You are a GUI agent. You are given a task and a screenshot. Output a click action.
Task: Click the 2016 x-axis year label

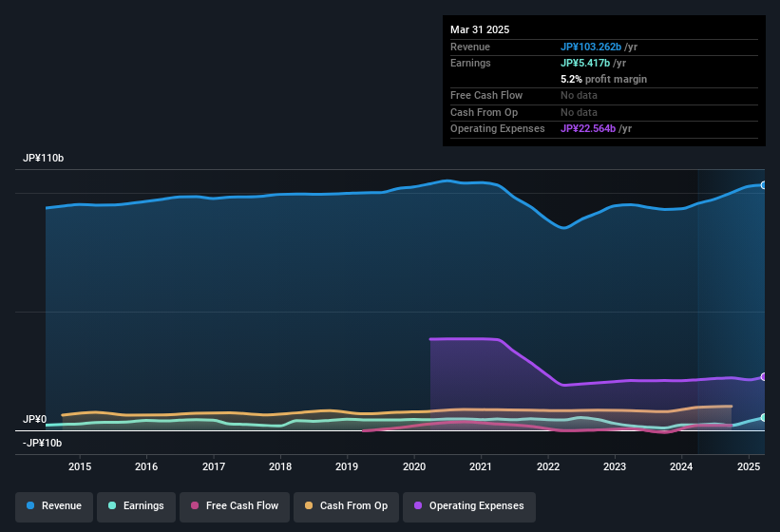[x=146, y=466]
